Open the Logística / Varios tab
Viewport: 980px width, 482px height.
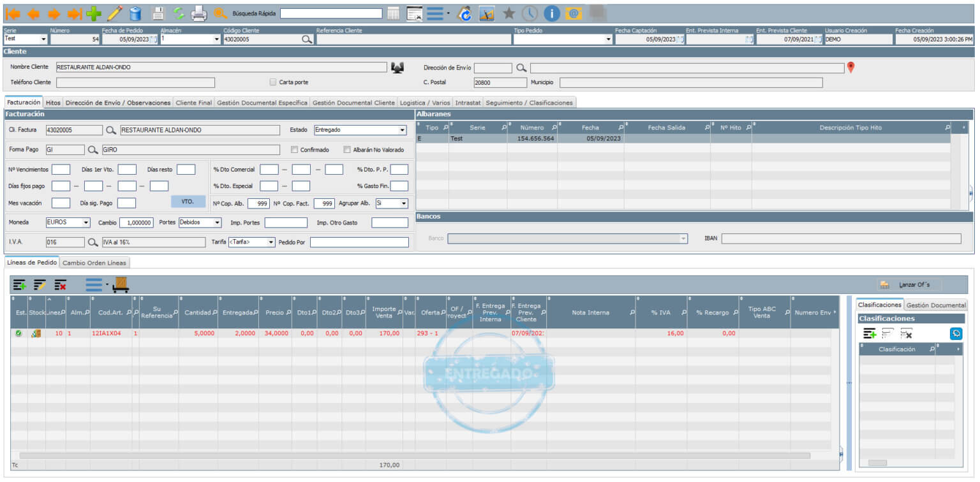click(x=425, y=102)
